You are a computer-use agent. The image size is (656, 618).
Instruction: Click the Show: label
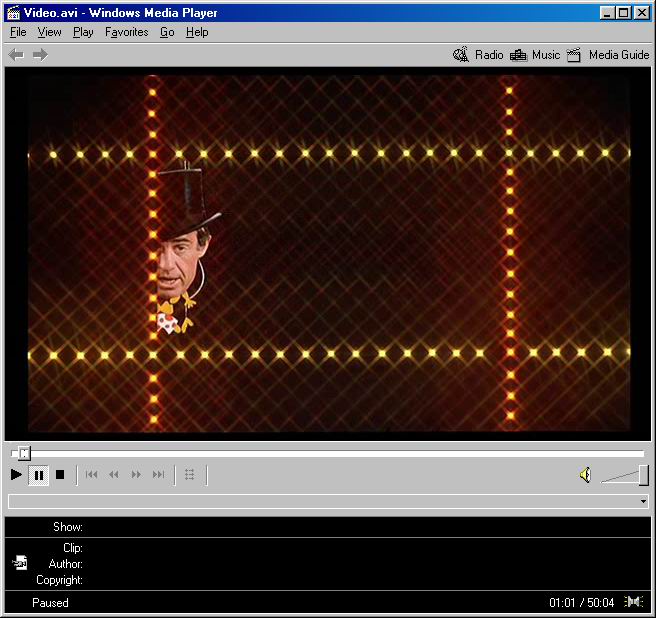[68, 527]
